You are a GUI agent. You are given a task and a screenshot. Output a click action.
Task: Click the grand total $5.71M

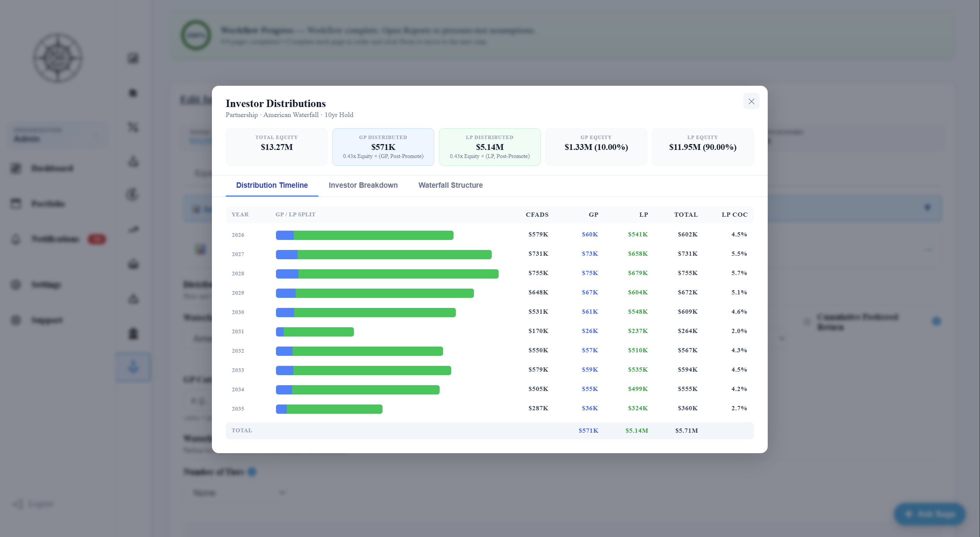pos(686,430)
